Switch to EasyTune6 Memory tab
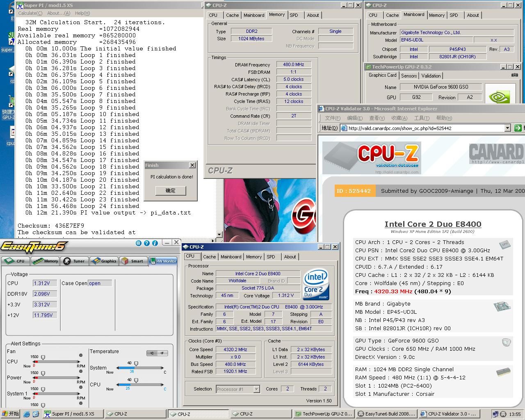This screenshot has height=420, width=525. coord(45,261)
